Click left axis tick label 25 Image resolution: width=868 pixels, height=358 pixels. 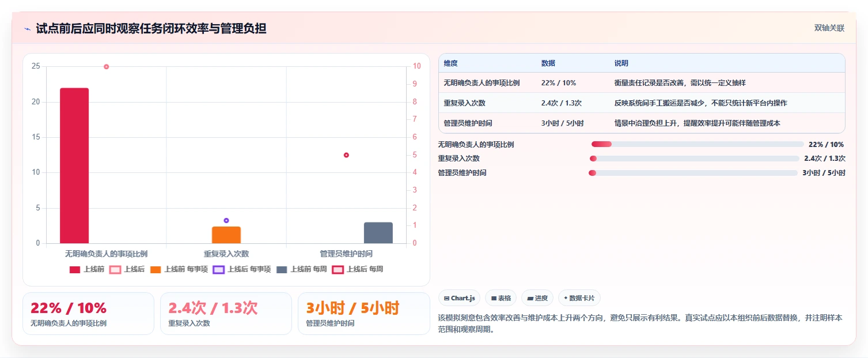pos(36,66)
